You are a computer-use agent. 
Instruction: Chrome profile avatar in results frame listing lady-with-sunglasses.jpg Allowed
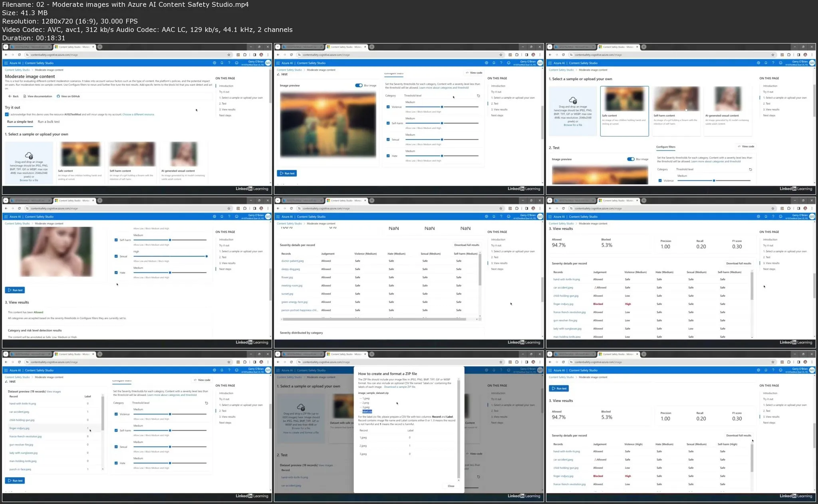(x=805, y=208)
